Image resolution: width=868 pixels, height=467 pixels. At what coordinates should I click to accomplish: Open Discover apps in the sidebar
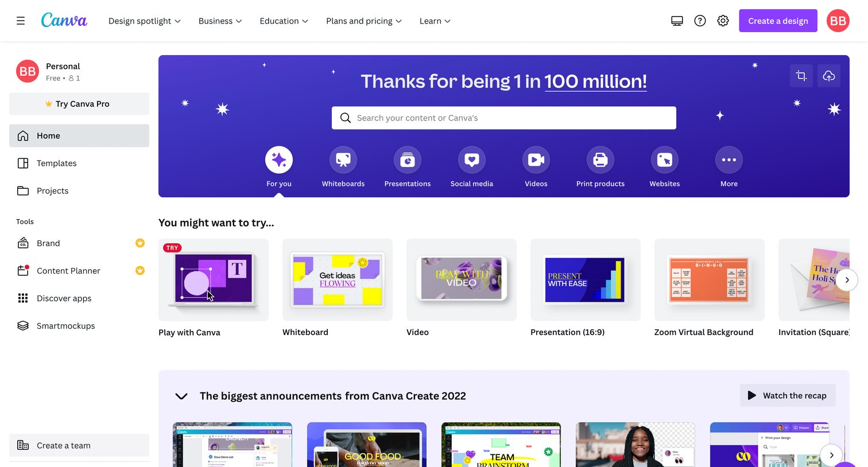[79, 298]
